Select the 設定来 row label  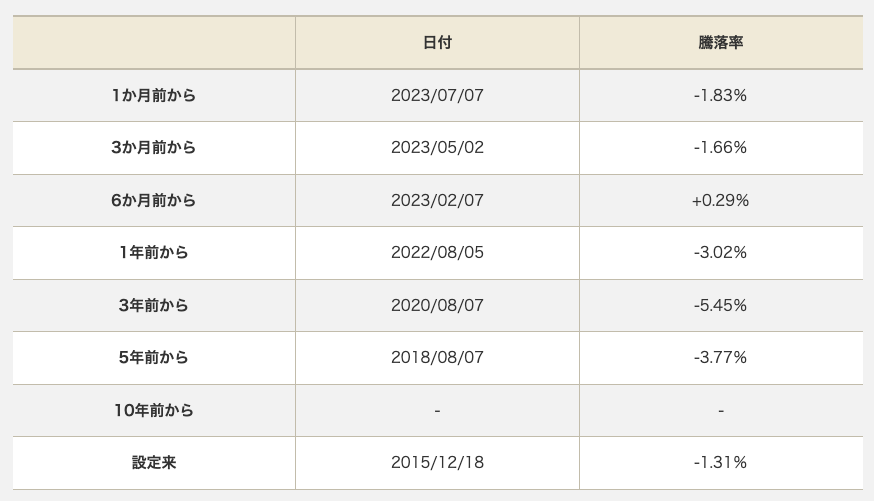tap(154, 463)
